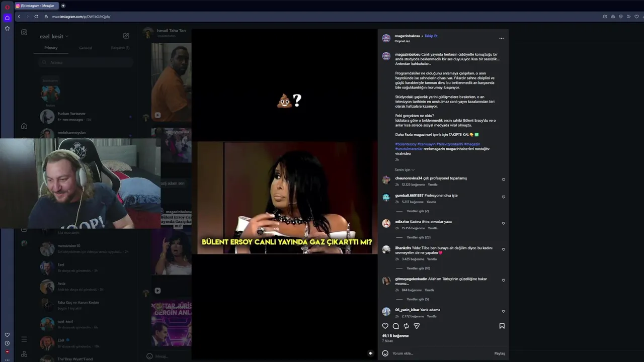
Task: Expand 'Yanıtları gör (10)' replies
Action: point(419,268)
